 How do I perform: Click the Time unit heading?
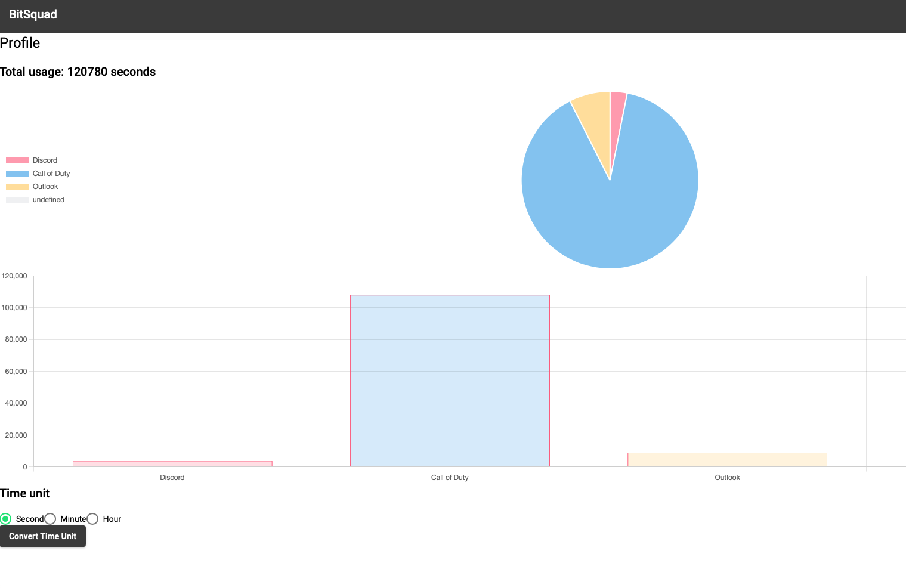[x=24, y=493]
